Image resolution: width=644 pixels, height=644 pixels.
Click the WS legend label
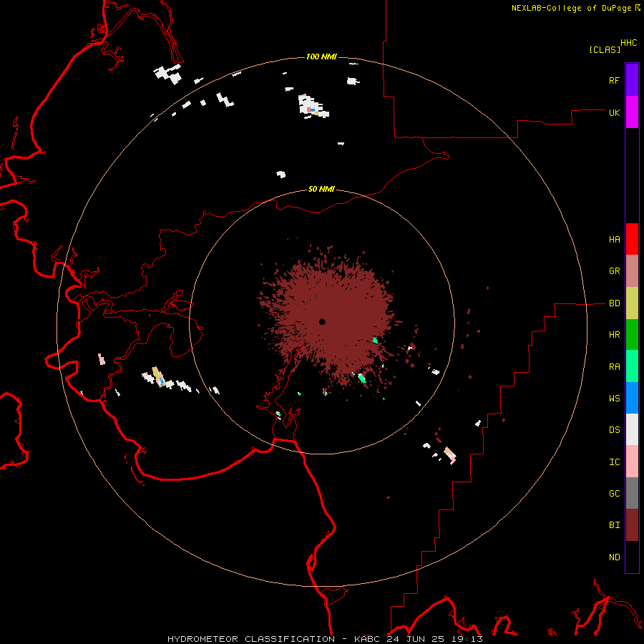pos(614,399)
